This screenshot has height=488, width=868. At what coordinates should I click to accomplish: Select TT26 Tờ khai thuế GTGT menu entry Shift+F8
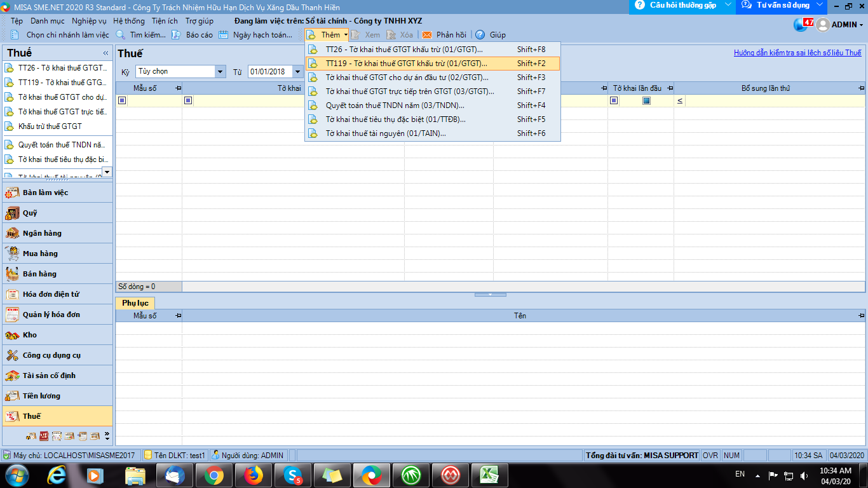point(433,49)
